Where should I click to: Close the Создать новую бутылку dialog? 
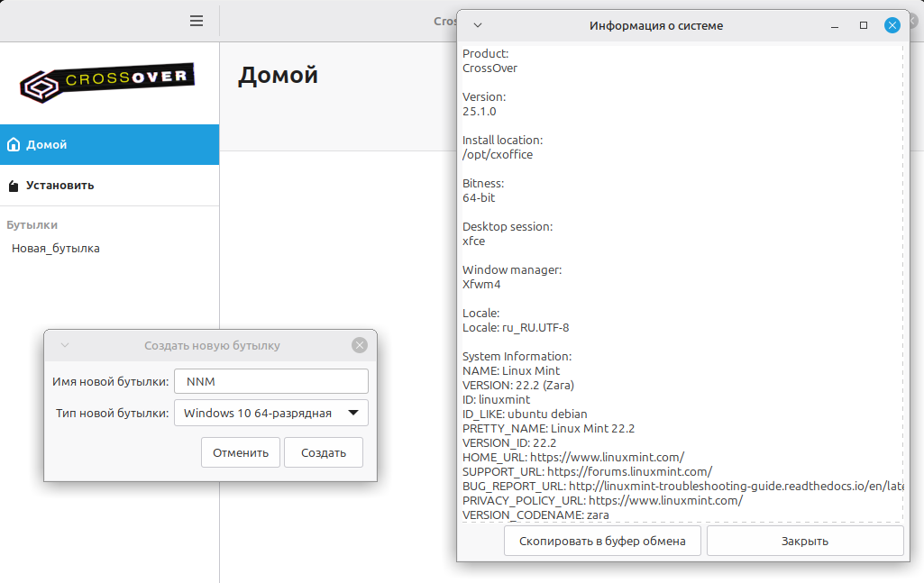(x=360, y=345)
